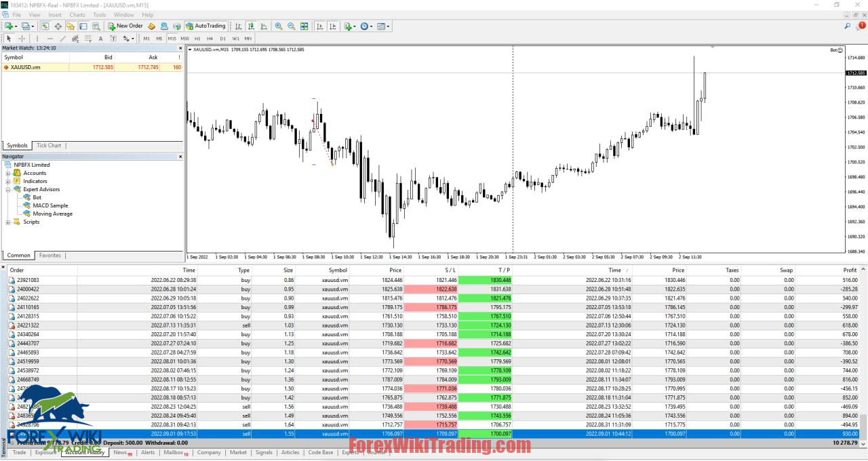Switch timeframe to M30

(x=184, y=39)
